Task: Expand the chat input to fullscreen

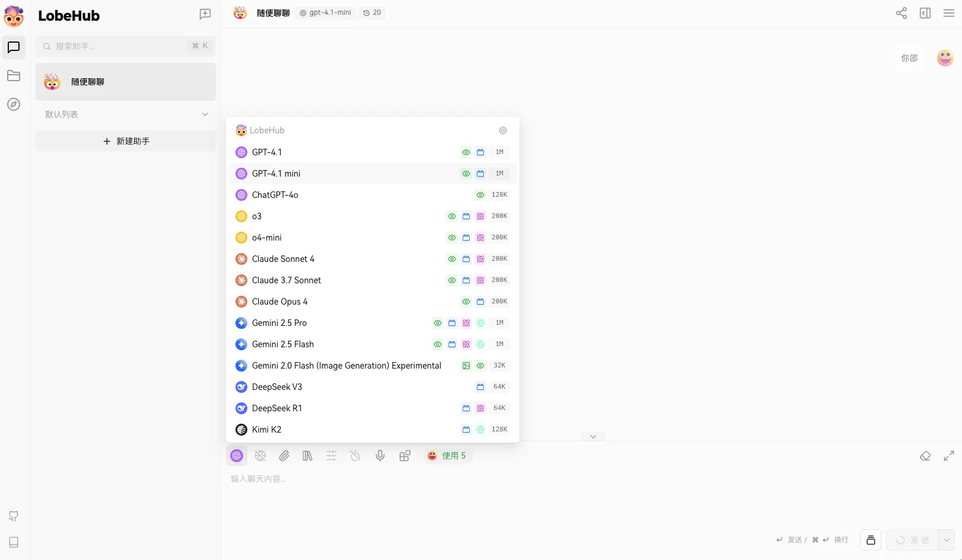Action: [x=949, y=456]
